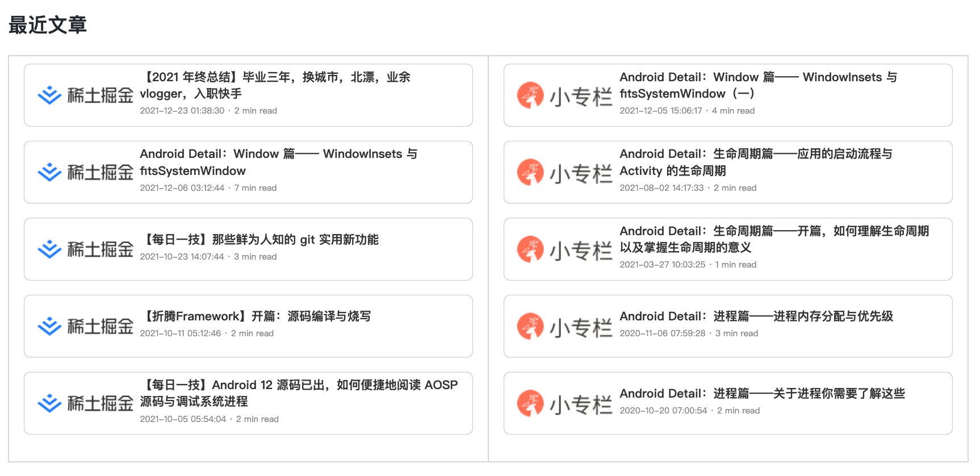Open 进程篇——关于进程你需要了解这些 article

point(763,394)
